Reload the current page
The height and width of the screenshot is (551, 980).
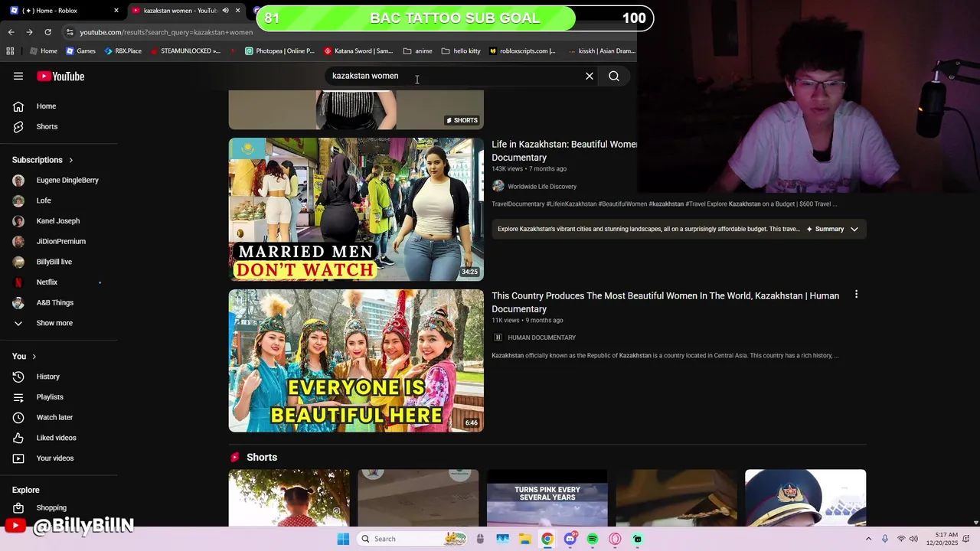click(47, 32)
